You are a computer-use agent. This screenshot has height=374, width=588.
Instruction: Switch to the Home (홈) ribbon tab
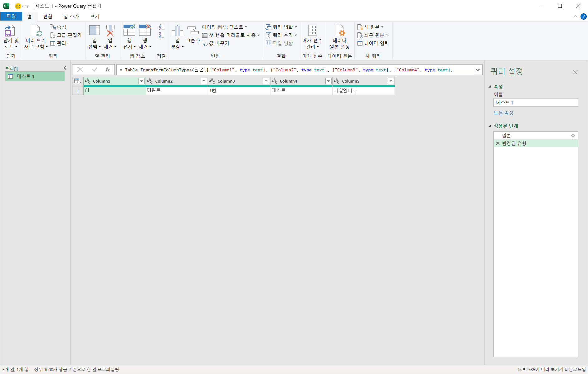[30, 17]
